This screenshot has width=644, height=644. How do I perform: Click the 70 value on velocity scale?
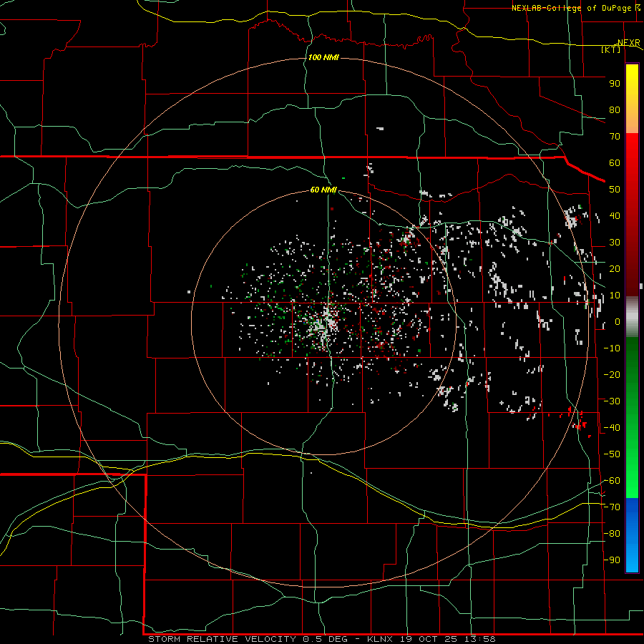click(615, 137)
